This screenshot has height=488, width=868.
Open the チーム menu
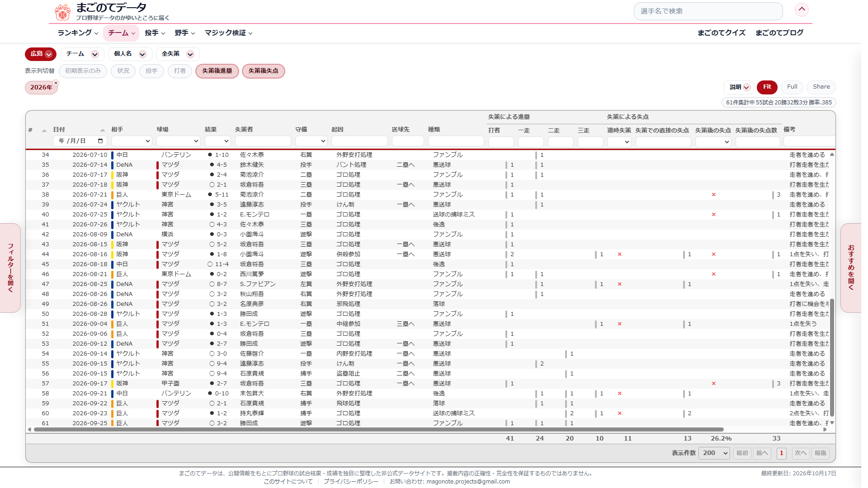coord(121,33)
